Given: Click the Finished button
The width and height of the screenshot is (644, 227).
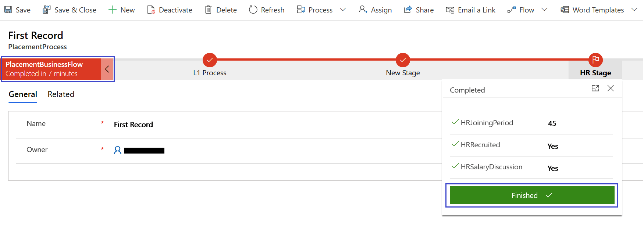Looking at the screenshot, I should [x=531, y=195].
